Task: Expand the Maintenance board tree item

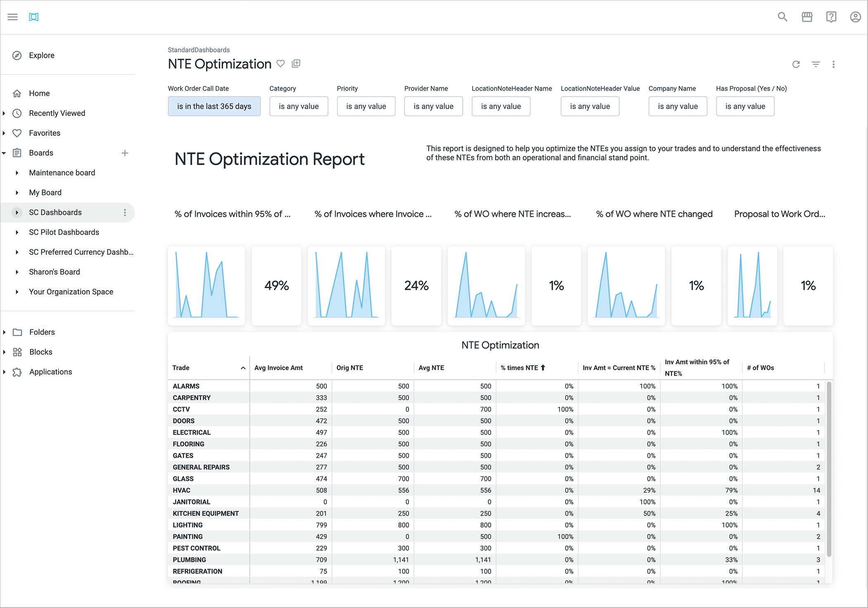Action: click(x=17, y=173)
